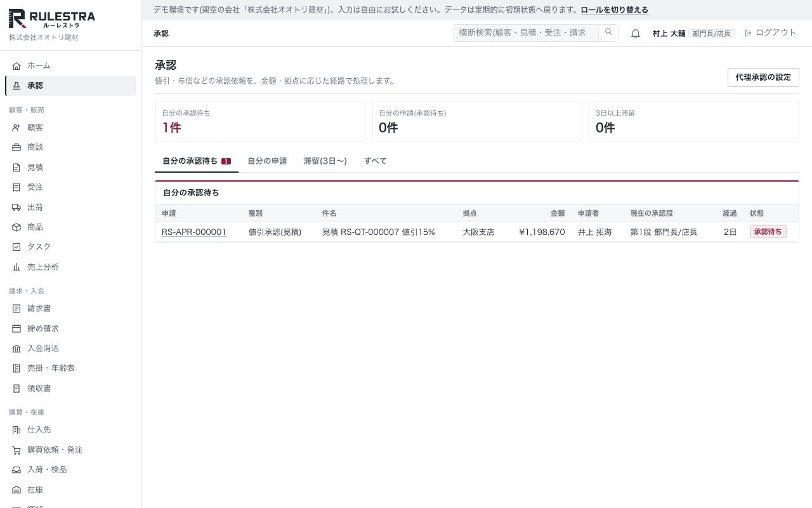This screenshot has height=508, width=812.
Task: Click the 商品 box icon
Action: tap(16, 227)
